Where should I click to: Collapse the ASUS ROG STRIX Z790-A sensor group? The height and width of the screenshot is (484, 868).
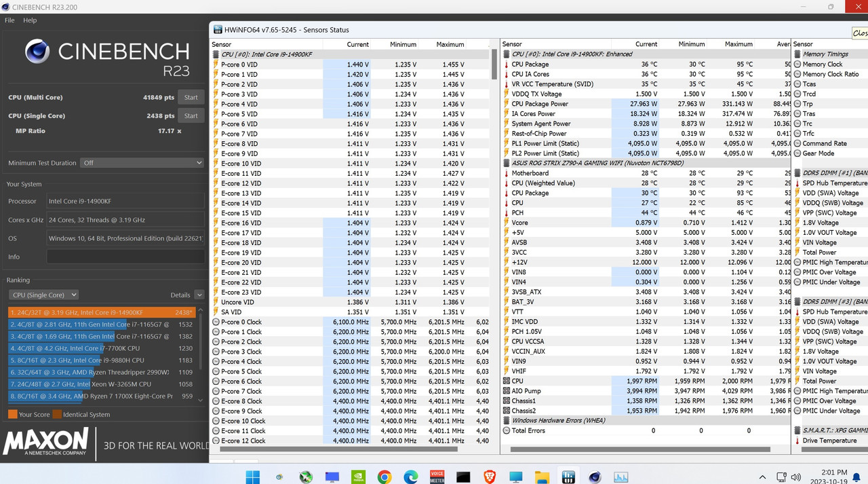coord(507,163)
